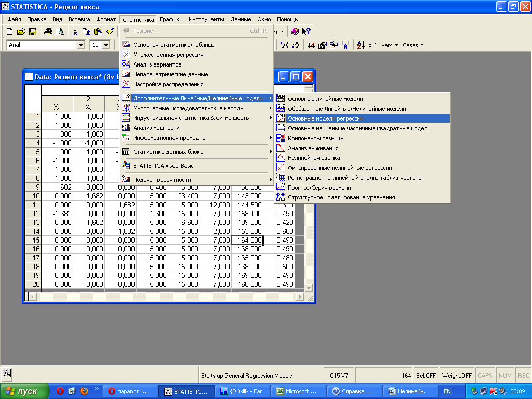The height and width of the screenshot is (399, 532).
Task: Expand the Cases dropdown
Action: tap(413, 45)
